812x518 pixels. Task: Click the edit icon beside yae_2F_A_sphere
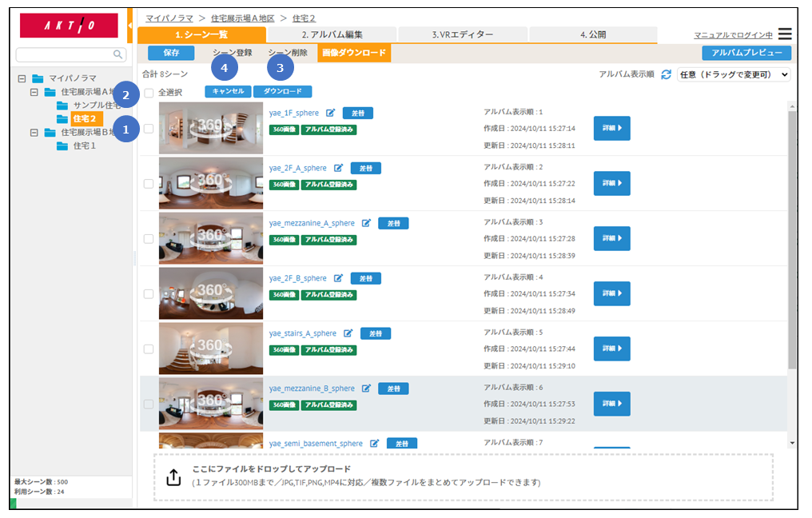pyautogui.click(x=338, y=168)
